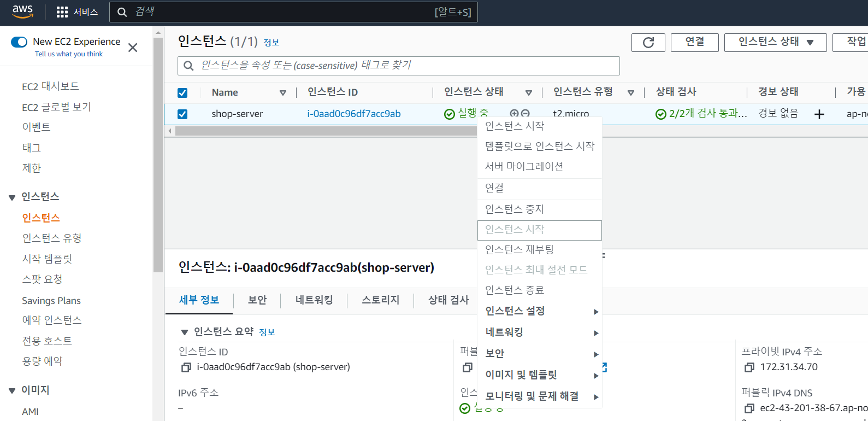This screenshot has height=421, width=868.
Task: Sort by the Name column arrow
Action: click(283, 93)
